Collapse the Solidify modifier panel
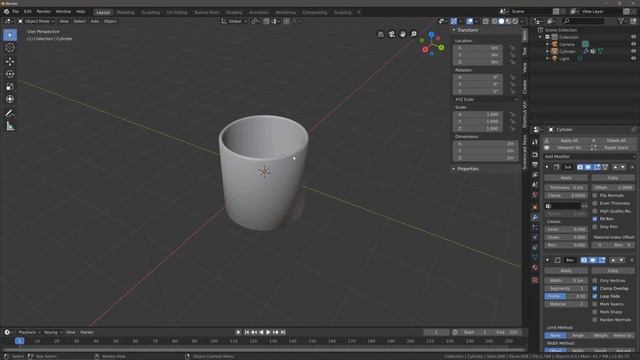640x360 pixels. pyautogui.click(x=547, y=167)
